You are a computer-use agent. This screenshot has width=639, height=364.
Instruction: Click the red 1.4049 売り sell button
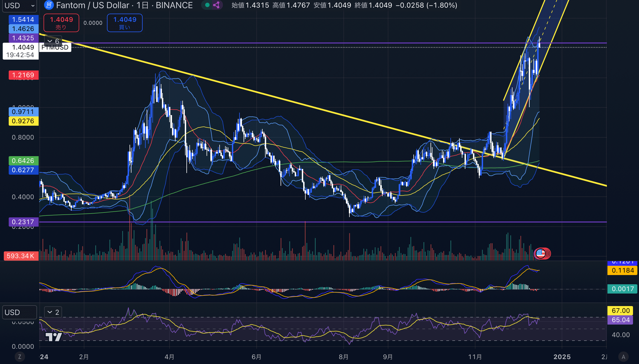[x=62, y=23]
